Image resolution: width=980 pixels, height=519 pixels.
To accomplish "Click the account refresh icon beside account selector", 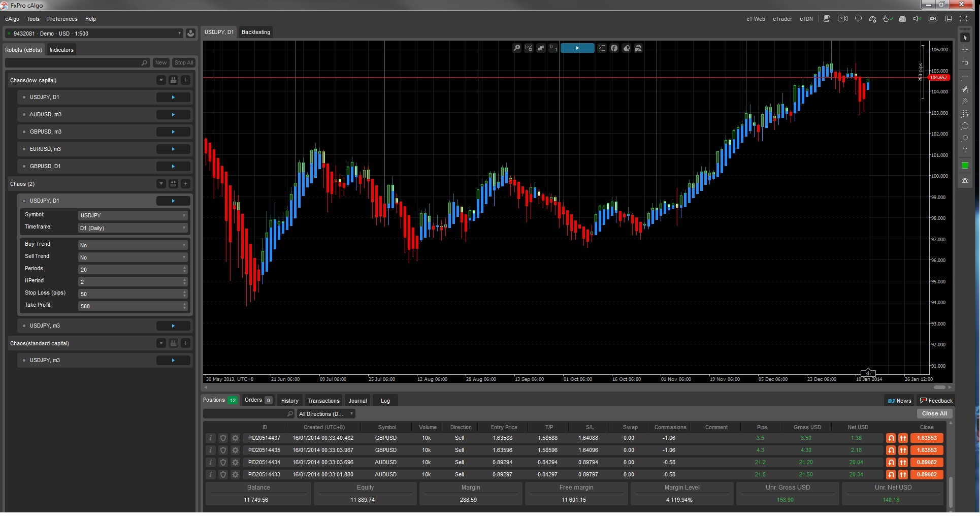I will pos(190,34).
